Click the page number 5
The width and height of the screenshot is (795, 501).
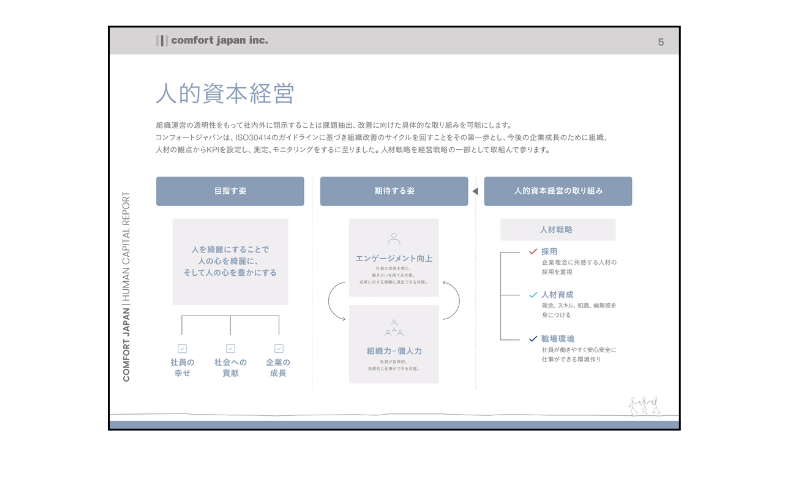tap(661, 42)
